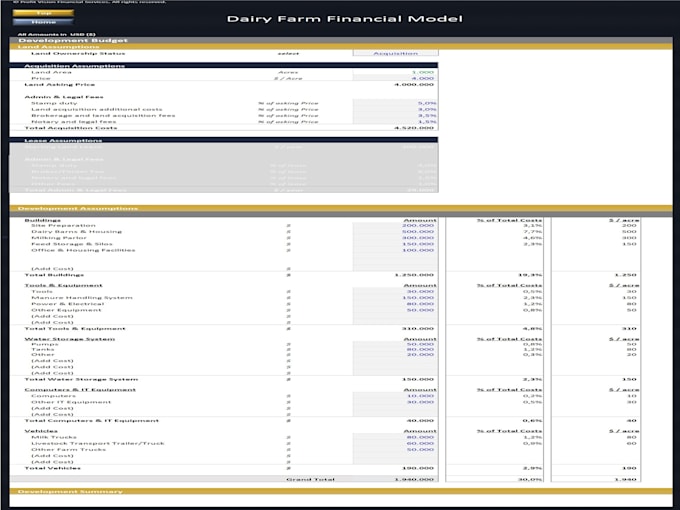Click the Development Summary gold header
The image size is (680, 510).
point(341,491)
